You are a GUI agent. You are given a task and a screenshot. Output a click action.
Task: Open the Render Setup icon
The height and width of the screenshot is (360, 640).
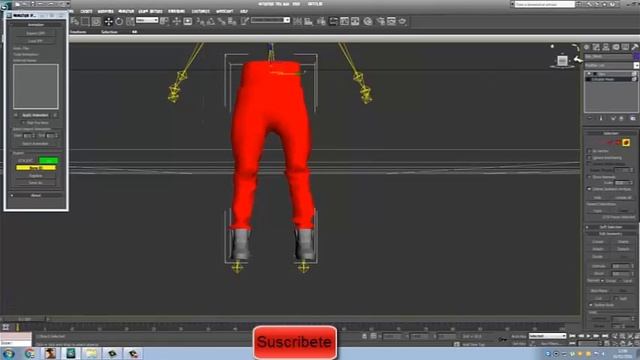[x=380, y=22]
